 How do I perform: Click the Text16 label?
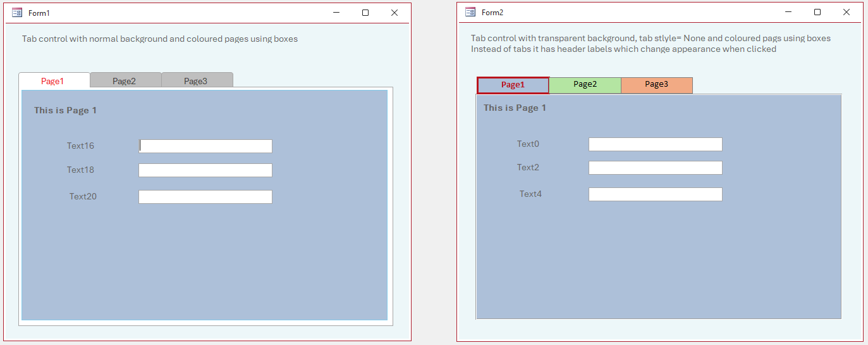[x=80, y=146]
